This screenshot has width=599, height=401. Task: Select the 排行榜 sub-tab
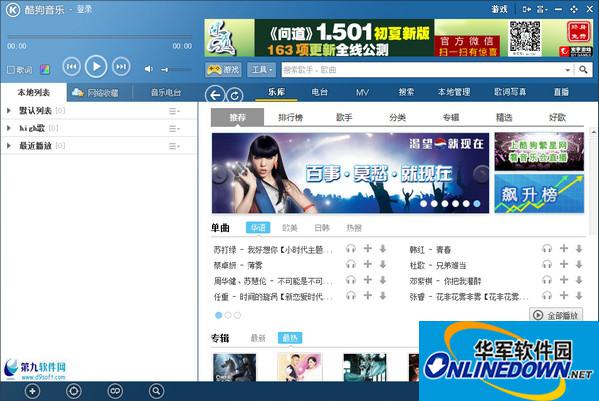coord(291,118)
